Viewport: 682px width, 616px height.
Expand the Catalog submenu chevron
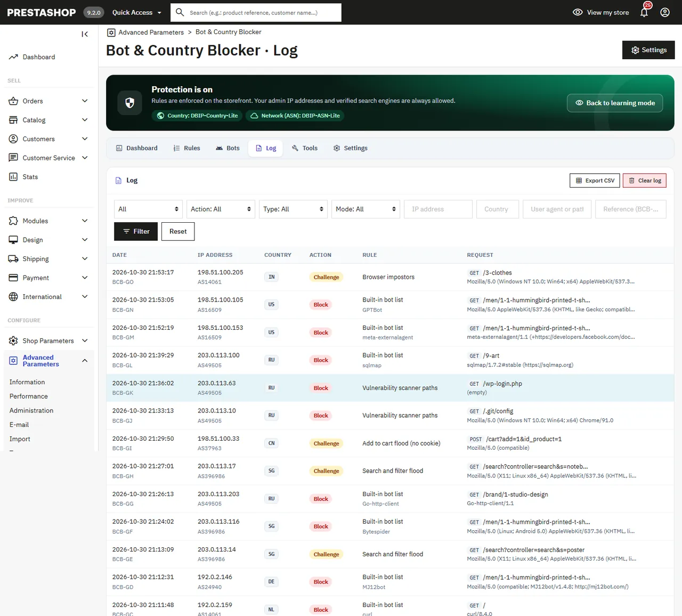[x=85, y=120]
